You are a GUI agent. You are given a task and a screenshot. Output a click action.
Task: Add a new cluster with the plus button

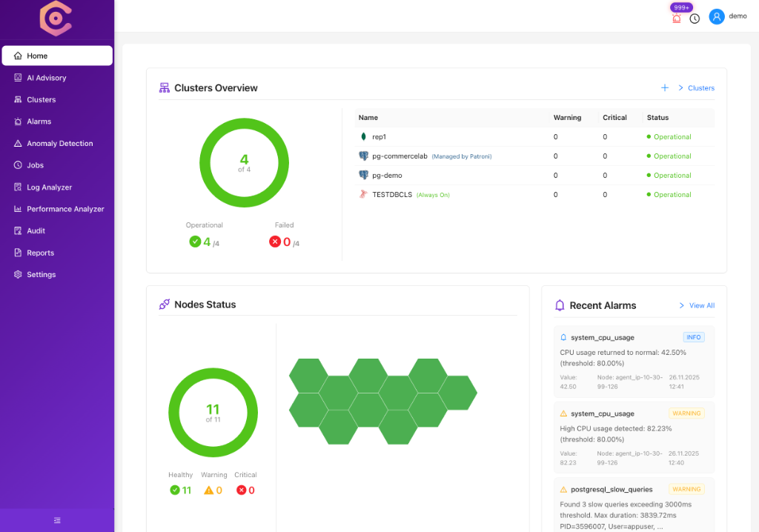(x=665, y=87)
